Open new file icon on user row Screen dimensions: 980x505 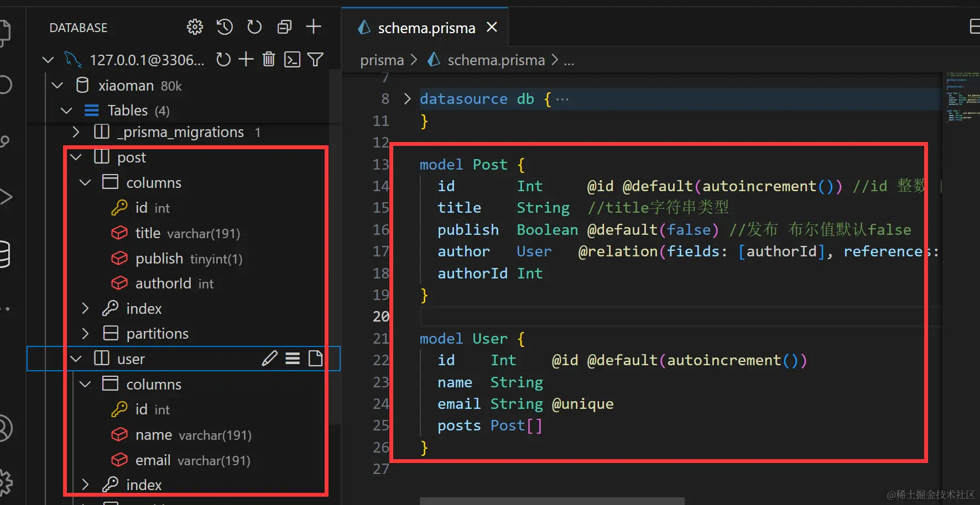click(x=315, y=359)
